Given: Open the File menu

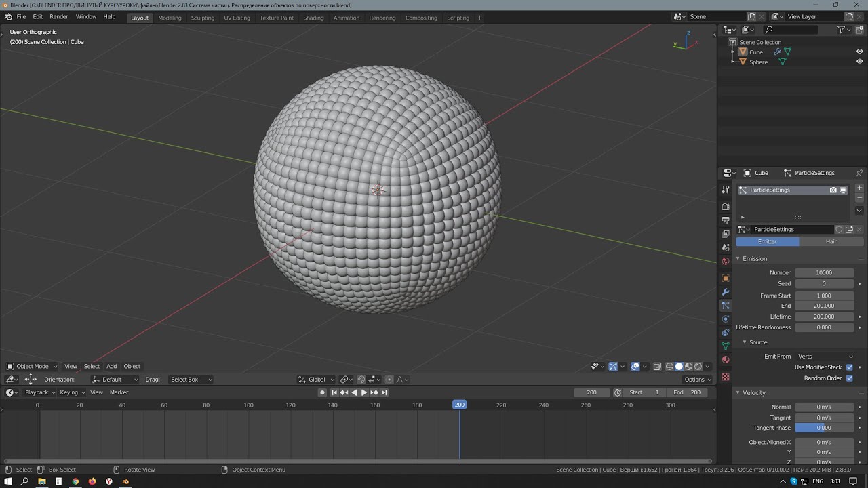Looking at the screenshot, I should click(x=21, y=17).
